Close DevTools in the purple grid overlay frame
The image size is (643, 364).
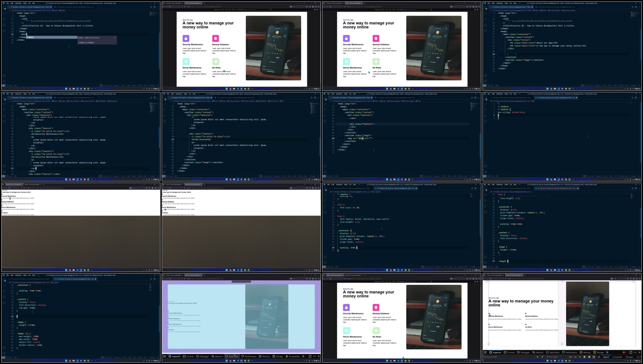click(319, 356)
